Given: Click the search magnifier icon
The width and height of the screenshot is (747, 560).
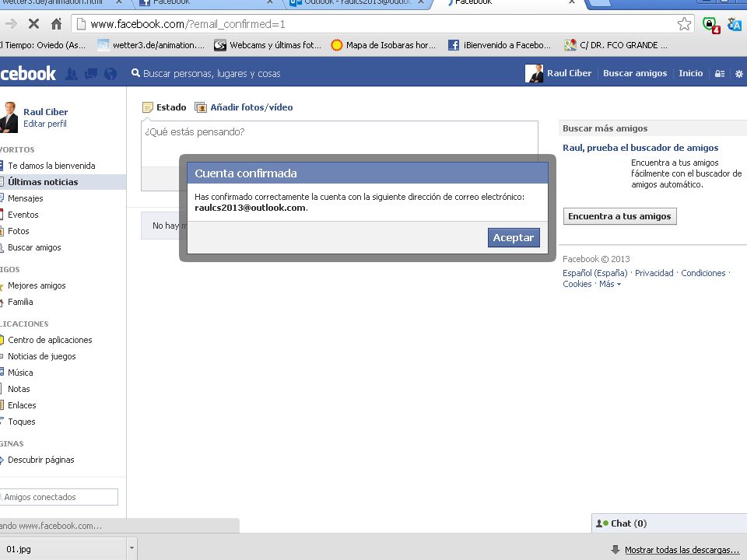Looking at the screenshot, I should point(135,73).
